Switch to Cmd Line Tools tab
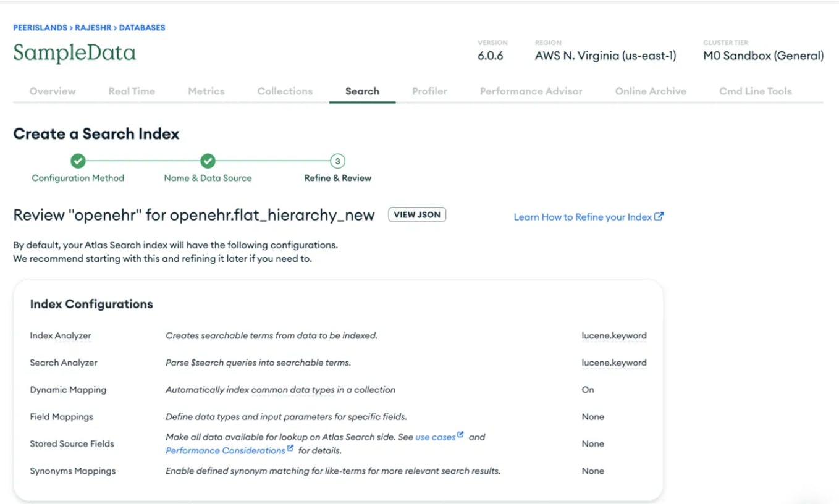839x504 pixels. [755, 91]
